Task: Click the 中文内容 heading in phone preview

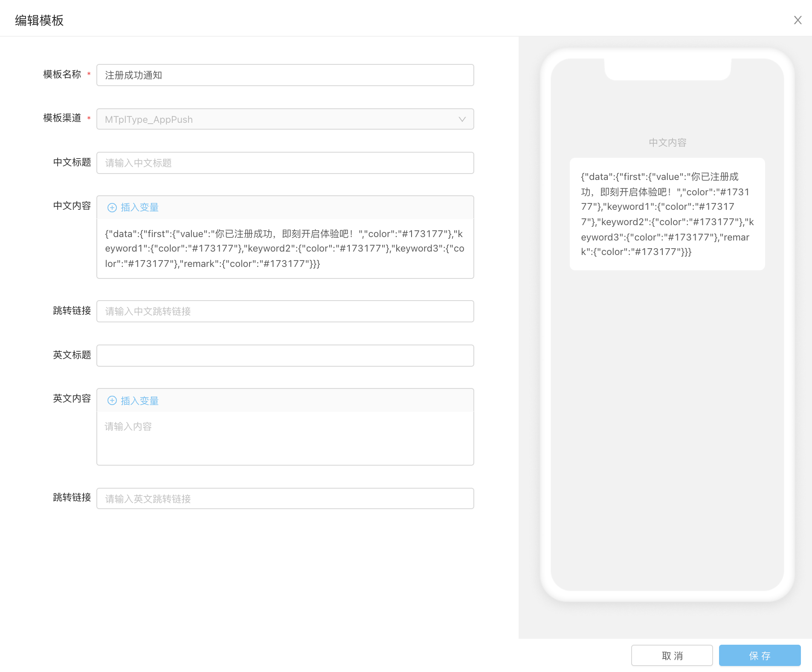Action: tap(667, 143)
